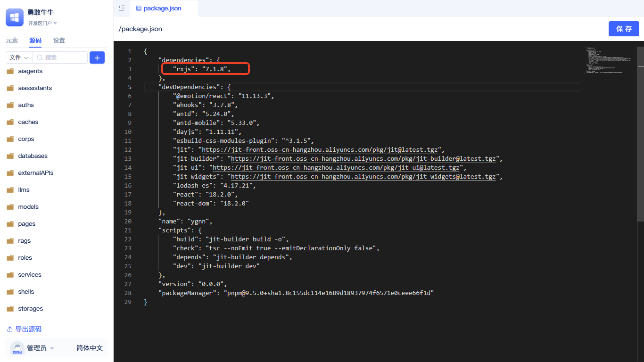Open the 文件 type dropdown
644x362 pixels.
pyautogui.click(x=19, y=58)
